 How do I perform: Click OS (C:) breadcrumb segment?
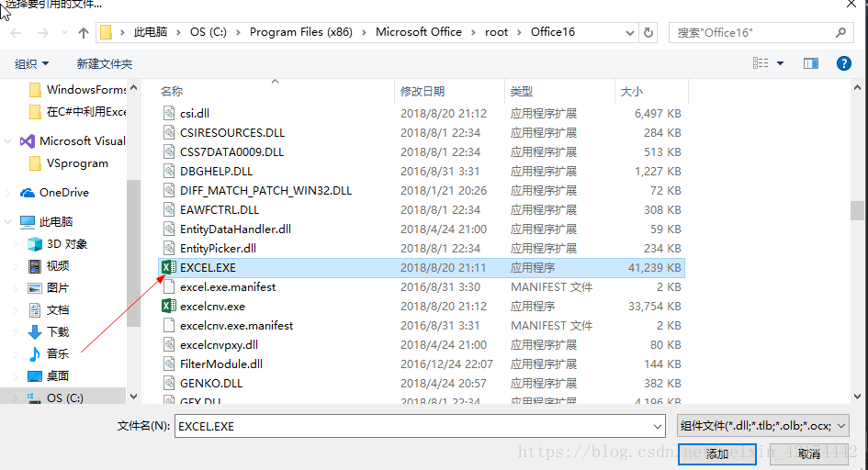point(209,32)
